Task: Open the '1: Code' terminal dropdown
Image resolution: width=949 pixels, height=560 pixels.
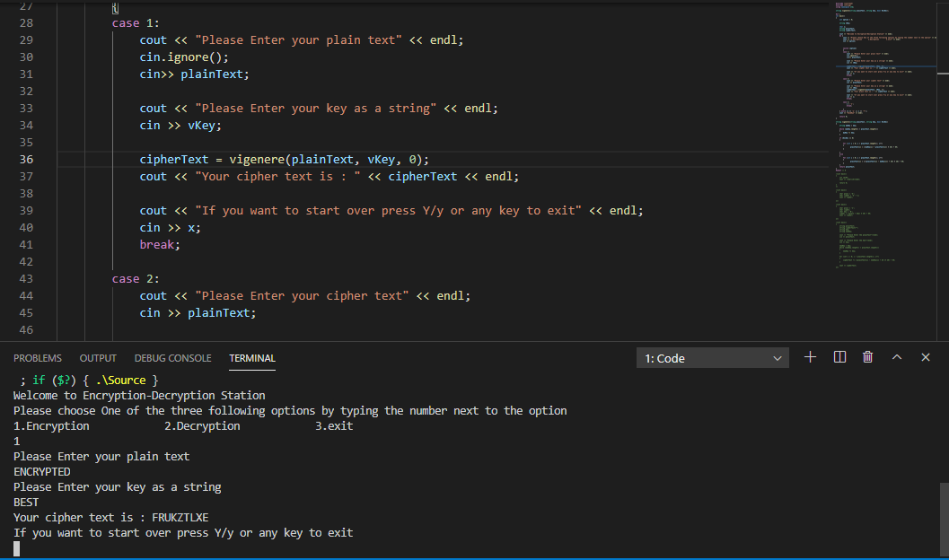Action: click(x=713, y=358)
